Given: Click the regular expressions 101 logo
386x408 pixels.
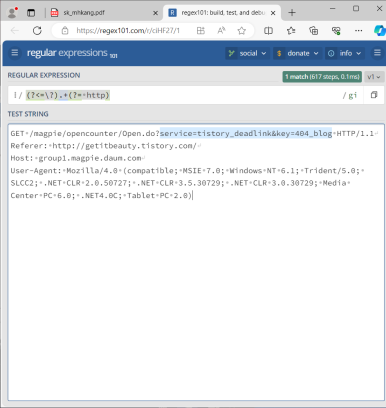Looking at the screenshot, I should [72, 53].
